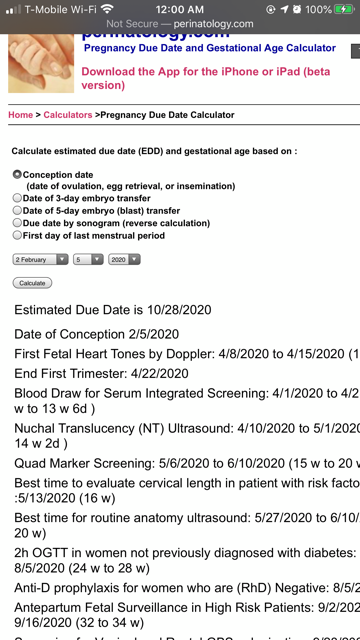The height and width of the screenshot is (640, 360).
Task: Tap the location arrow status icon
Action: pos(284,9)
